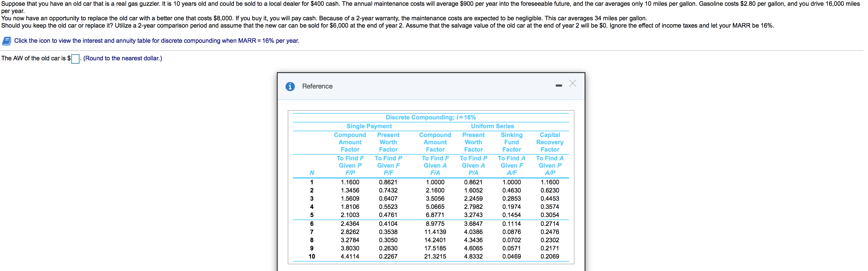This screenshot has height=271, width=868.
Task: Select the value 4.8332 in row 10
Action: [x=473, y=256]
